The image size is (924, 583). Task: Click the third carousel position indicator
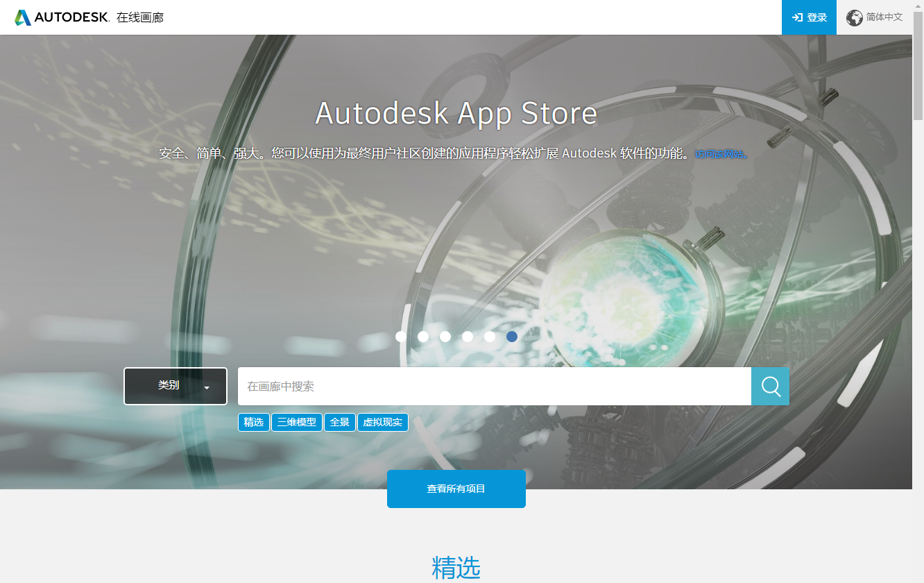point(445,336)
